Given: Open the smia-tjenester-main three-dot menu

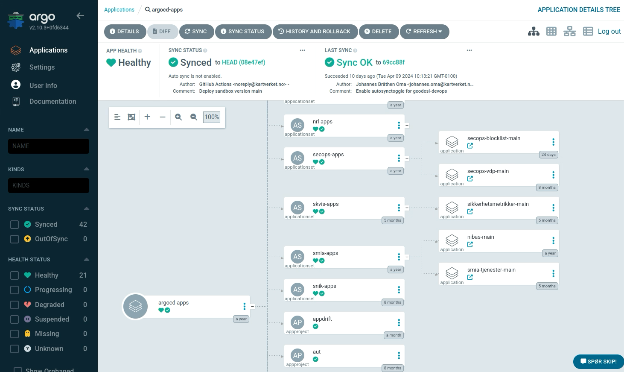Looking at the screenshot, I should coord(553,273).
